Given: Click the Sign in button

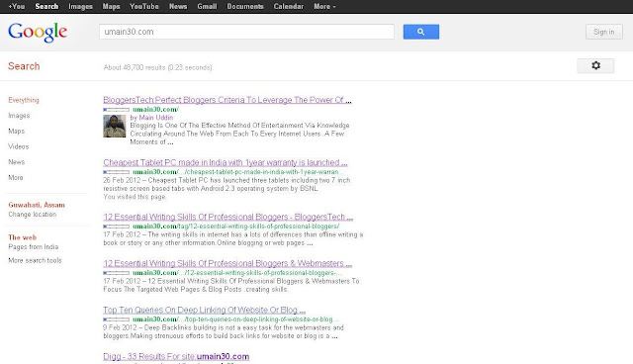Looking at the screenshot, I should tap(604, 32).
